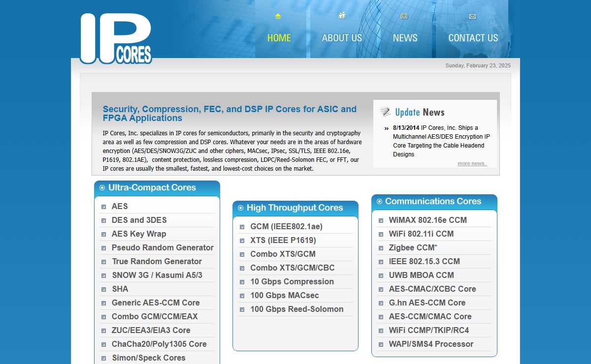Click the Communications Cores heading
Screen dimensions: 591x364
[x=433, y=201]
